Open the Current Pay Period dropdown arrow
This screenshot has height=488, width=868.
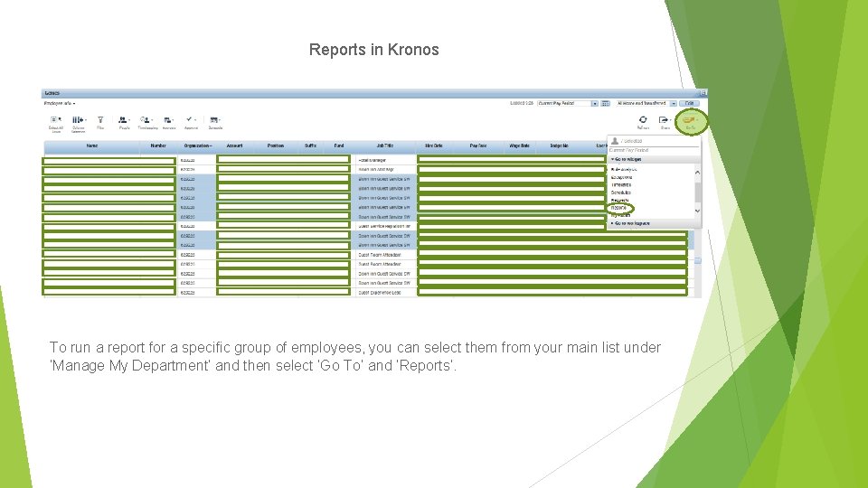click(x=595, y=103)
